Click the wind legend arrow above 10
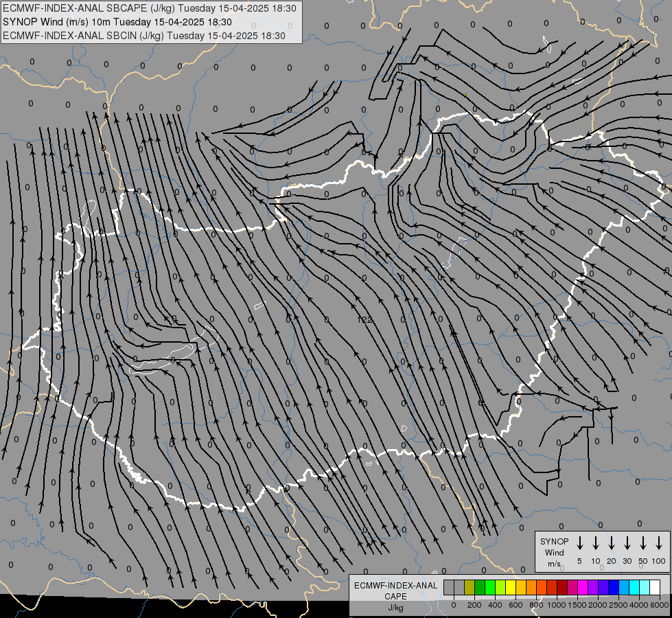This screenshot has height=618, width=672. 596,543
